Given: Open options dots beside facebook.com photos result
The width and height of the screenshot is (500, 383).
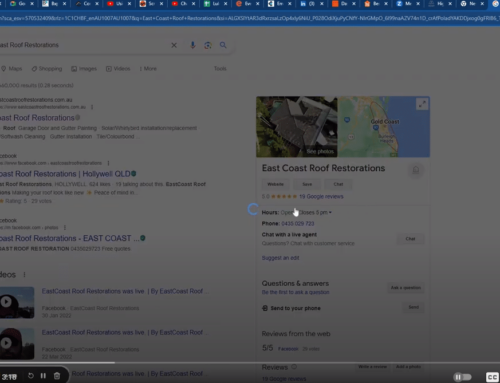Looking at the screenshot, I should pyautogui.click(x=65, y=227).
